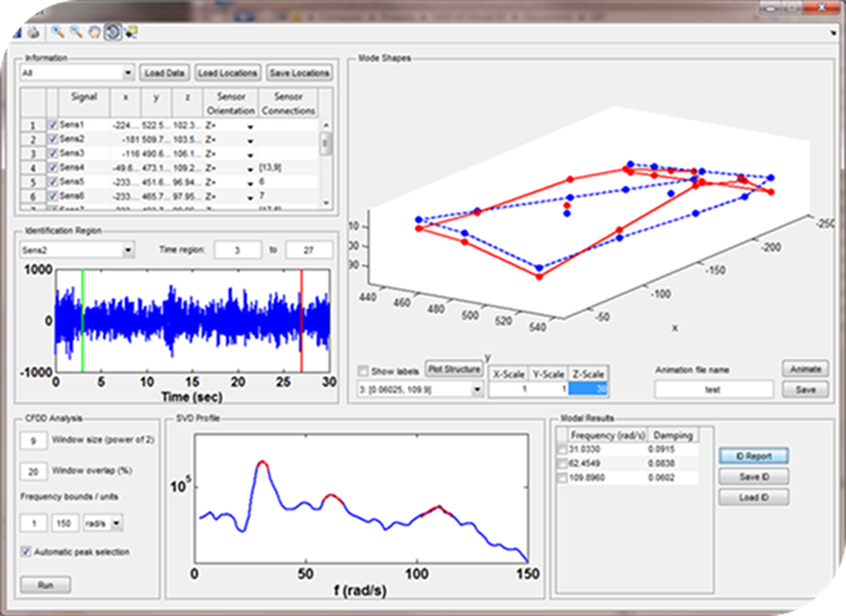Click the toolbar dock arrow at far right

(834, 33)
